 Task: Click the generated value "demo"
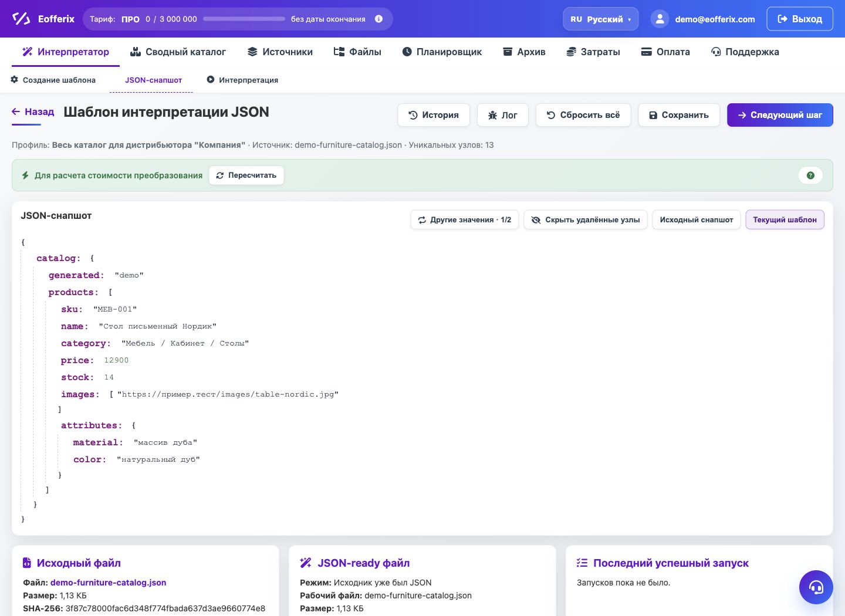click(x=129, y=275)
